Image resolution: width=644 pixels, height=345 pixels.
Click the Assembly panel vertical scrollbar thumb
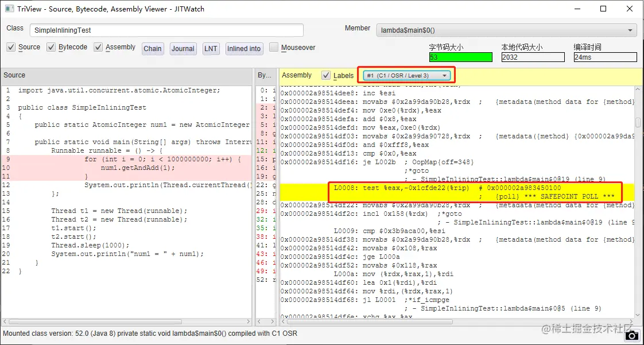638,122
